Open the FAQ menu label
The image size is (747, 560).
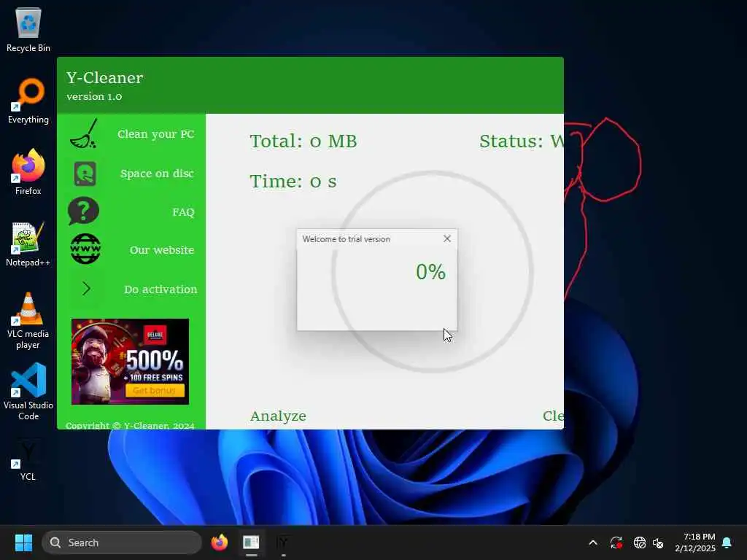click(183, 212)
